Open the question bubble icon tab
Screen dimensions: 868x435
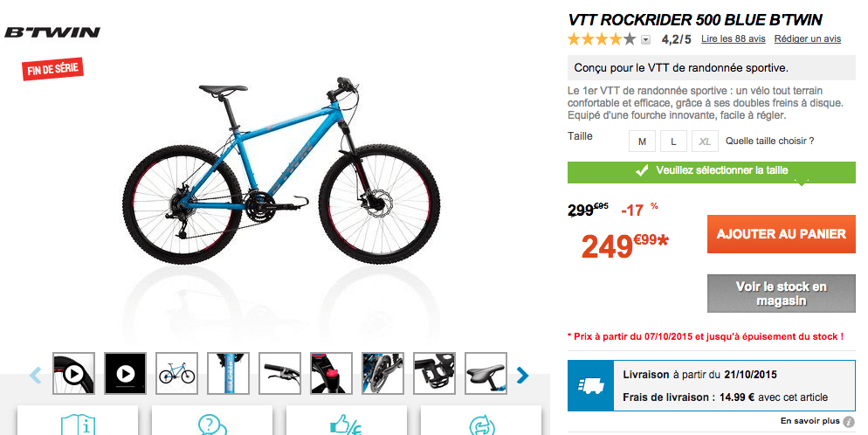(x=212, y=422)
